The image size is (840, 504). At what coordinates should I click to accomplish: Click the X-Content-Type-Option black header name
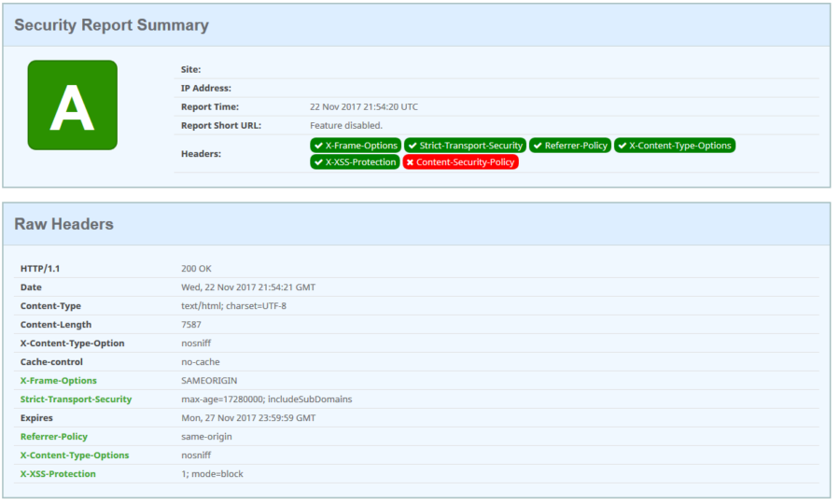pyautogui.click(x=72, y=343)
